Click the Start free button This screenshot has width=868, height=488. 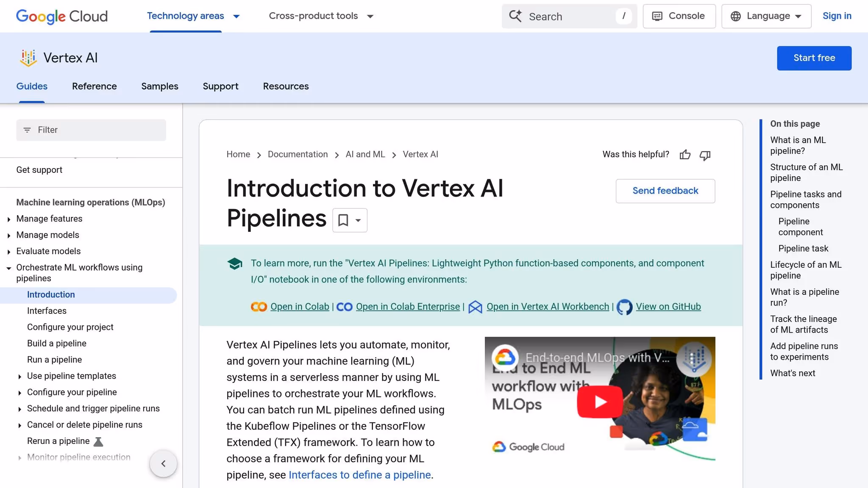[814, 58]
